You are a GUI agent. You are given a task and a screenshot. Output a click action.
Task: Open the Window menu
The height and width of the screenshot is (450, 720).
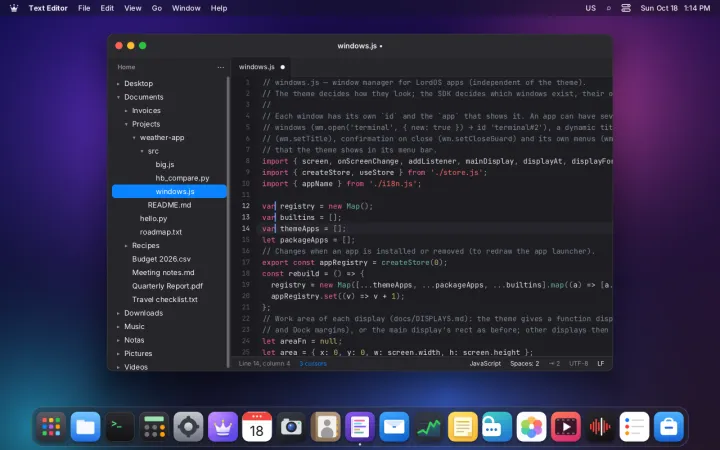point(186,8)
